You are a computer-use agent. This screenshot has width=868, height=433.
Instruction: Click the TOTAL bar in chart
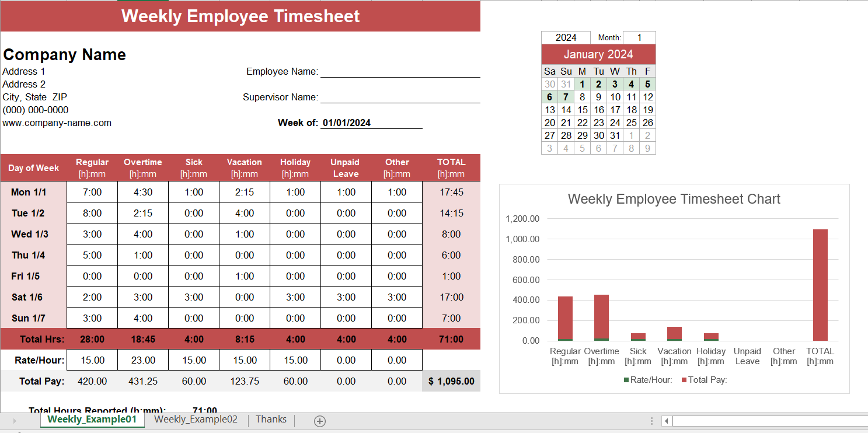[820, 285]
